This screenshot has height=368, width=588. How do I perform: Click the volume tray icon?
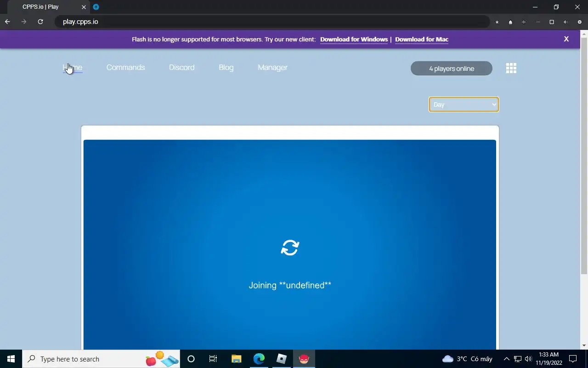click(528, 359)
